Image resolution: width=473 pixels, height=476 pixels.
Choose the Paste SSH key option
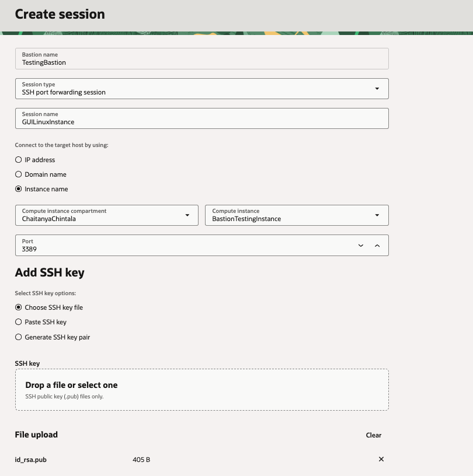point(19,322)
